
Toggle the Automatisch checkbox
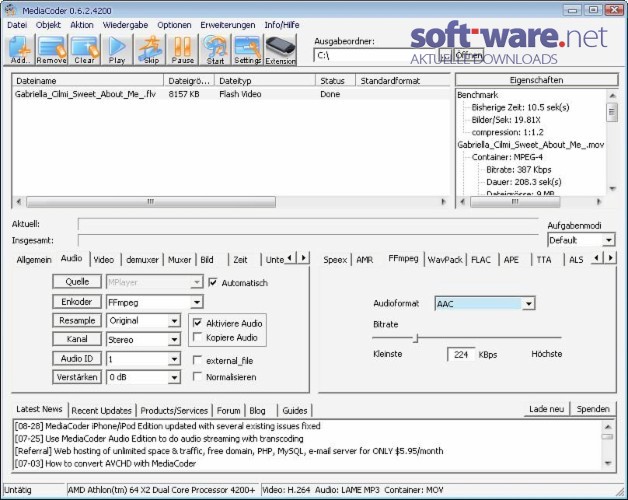pos(213,282)
